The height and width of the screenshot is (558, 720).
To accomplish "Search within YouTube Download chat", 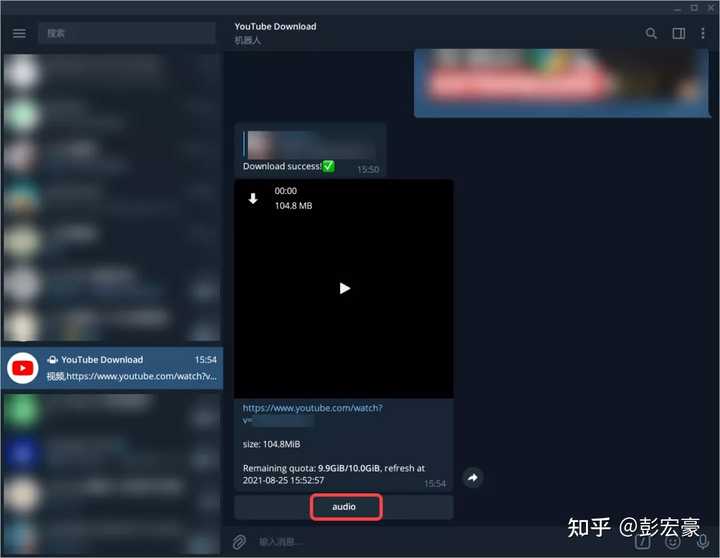I will click(651, 34).
